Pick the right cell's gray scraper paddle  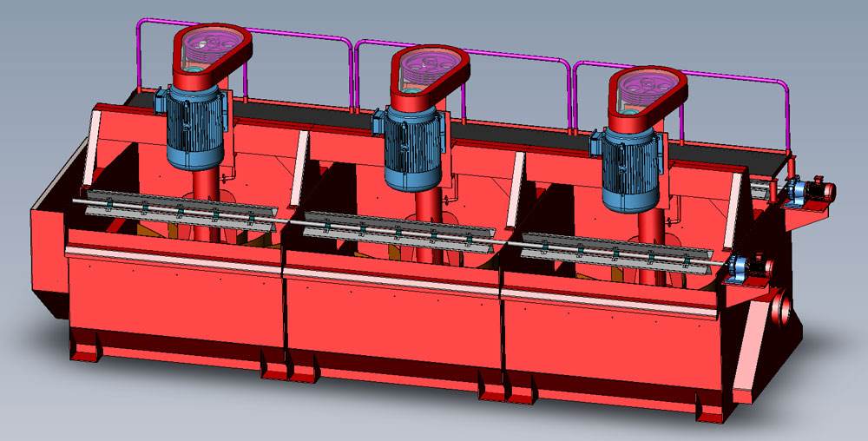point(615,253)
